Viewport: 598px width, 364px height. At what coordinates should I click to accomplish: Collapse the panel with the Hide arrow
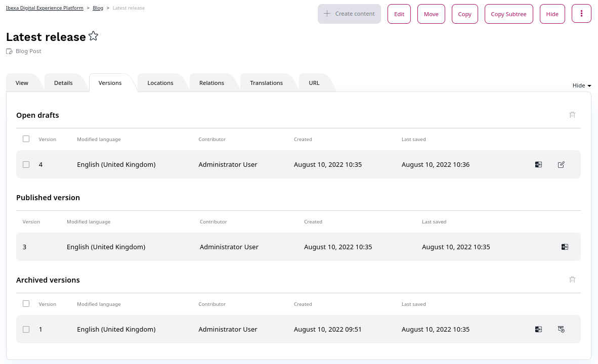582,85
